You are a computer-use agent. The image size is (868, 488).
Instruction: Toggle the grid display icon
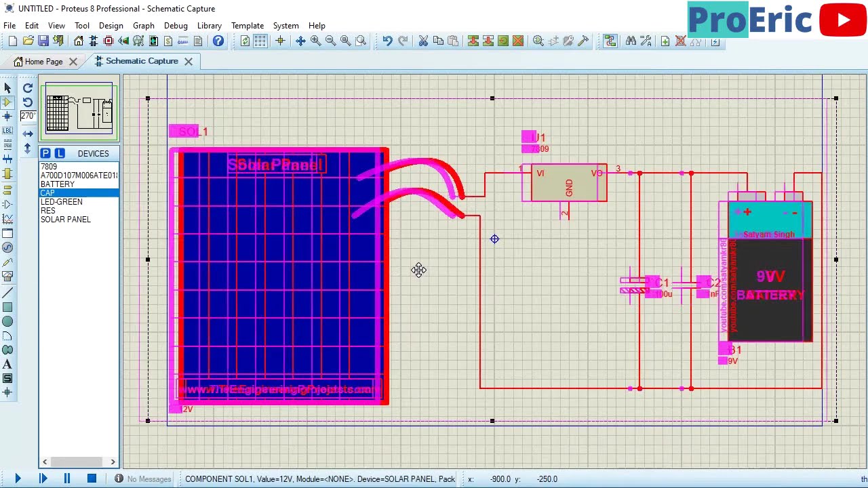click(x=260, y=41)
